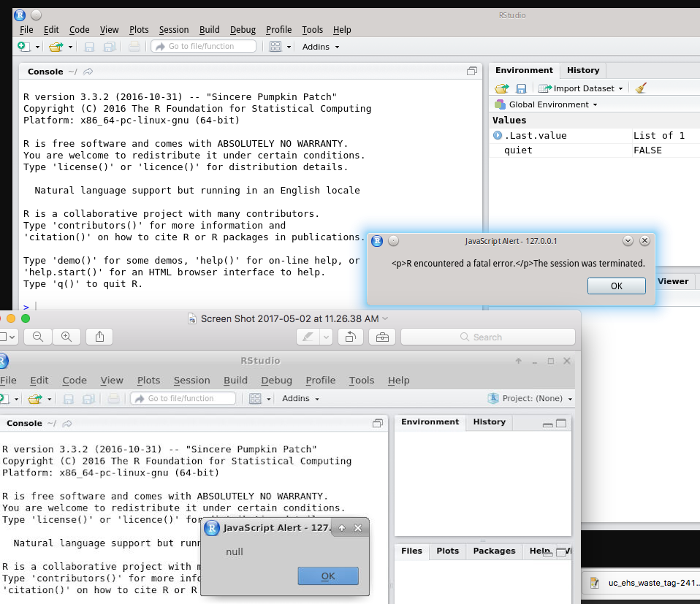Select the Environment tab in upper RStudio

(x=524, y=70)
